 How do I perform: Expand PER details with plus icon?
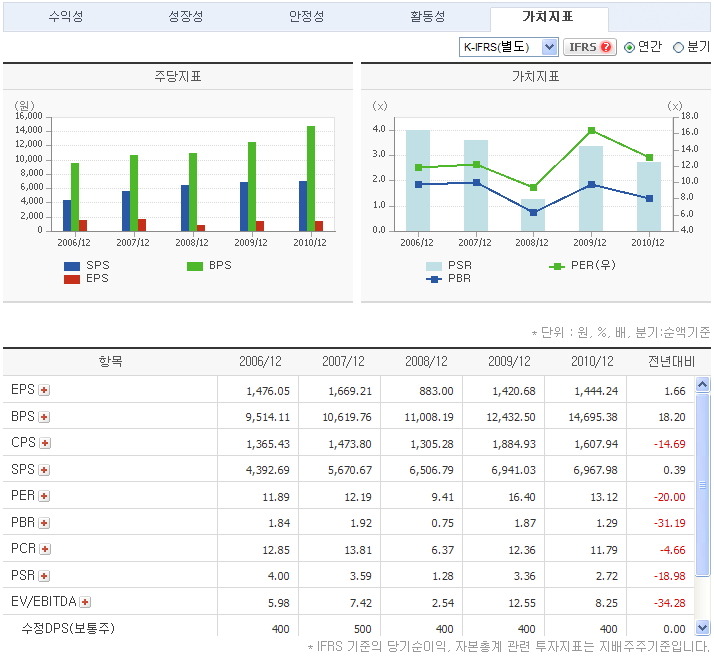[x=44, y=496]
